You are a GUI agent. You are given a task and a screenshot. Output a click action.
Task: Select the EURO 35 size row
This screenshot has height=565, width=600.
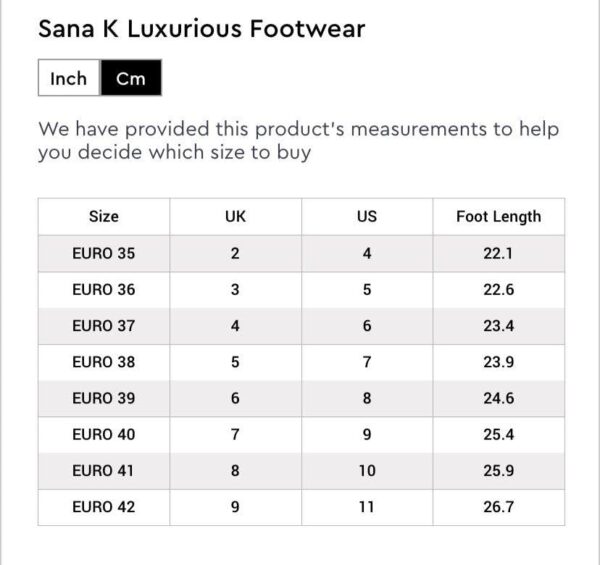pos(103,254)
